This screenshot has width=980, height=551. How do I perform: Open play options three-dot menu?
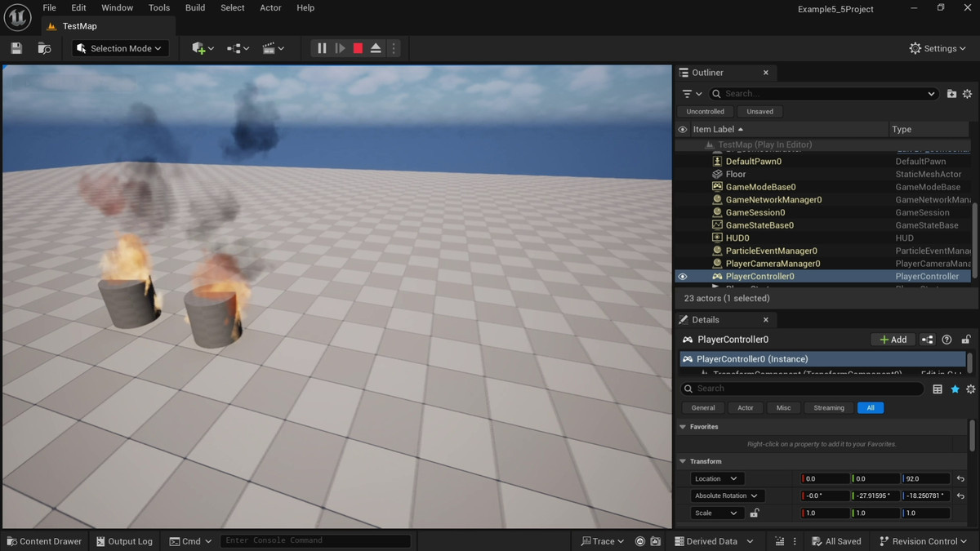(393, 48)
